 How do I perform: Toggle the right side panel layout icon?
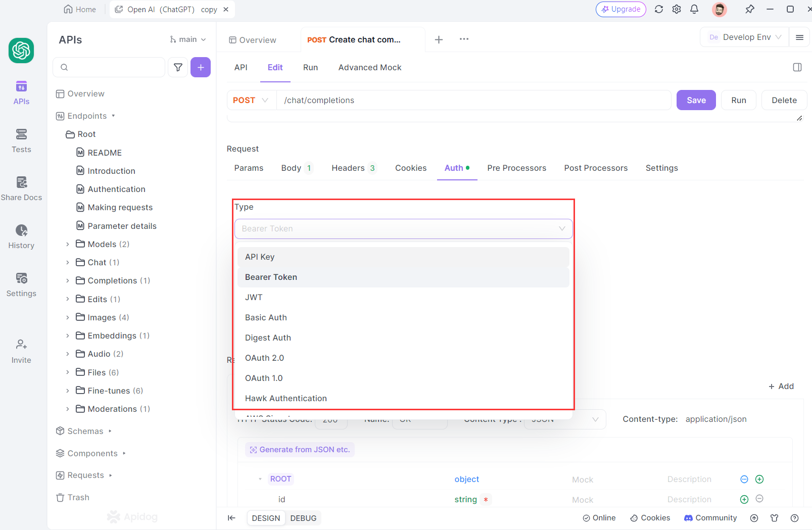click(797, 67)
